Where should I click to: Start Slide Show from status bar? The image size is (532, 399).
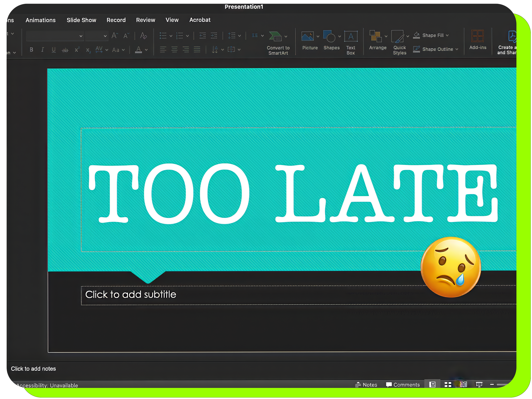click(x=479, y=385)
